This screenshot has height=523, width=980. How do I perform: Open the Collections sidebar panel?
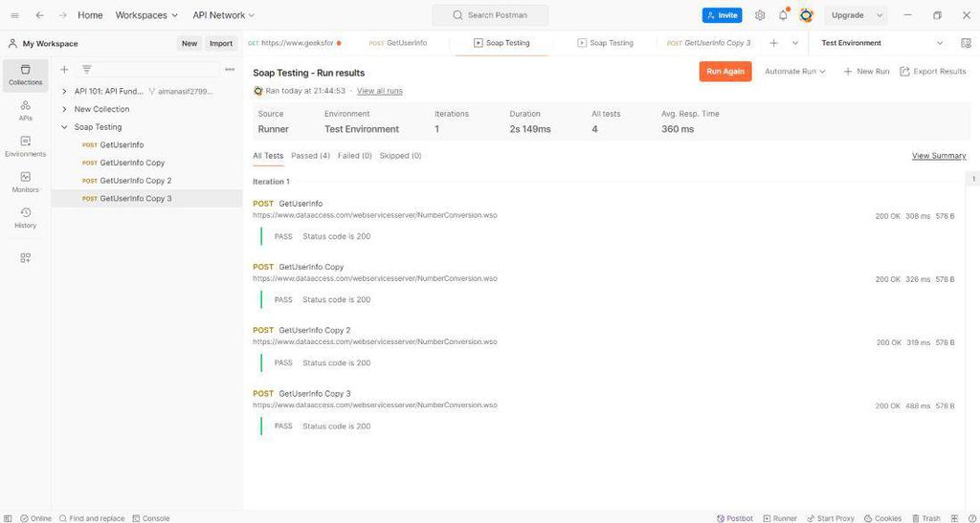tap(26, 75)
